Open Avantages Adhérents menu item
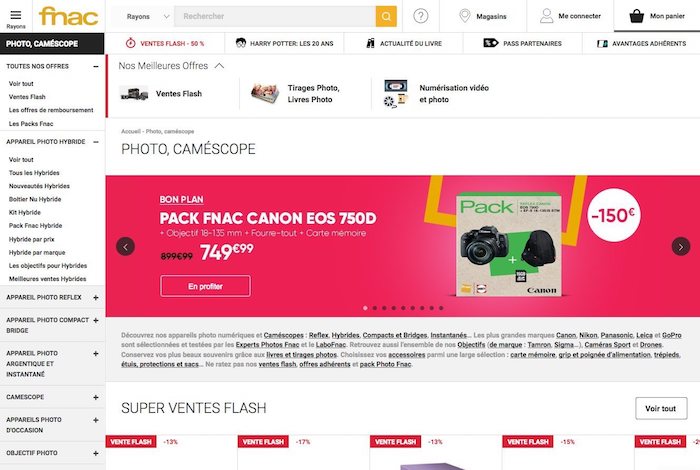The width and height of the screenshot is (700, 470). pyautogui.click(x=642, y=43)
